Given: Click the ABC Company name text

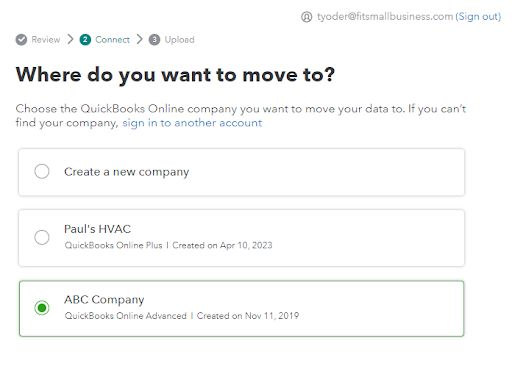Looking at the screenshot, I should [104, 300].
